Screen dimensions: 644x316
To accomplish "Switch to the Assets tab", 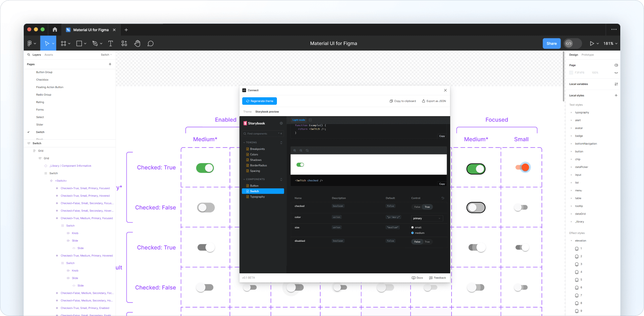I will click(x=49, y=55).
